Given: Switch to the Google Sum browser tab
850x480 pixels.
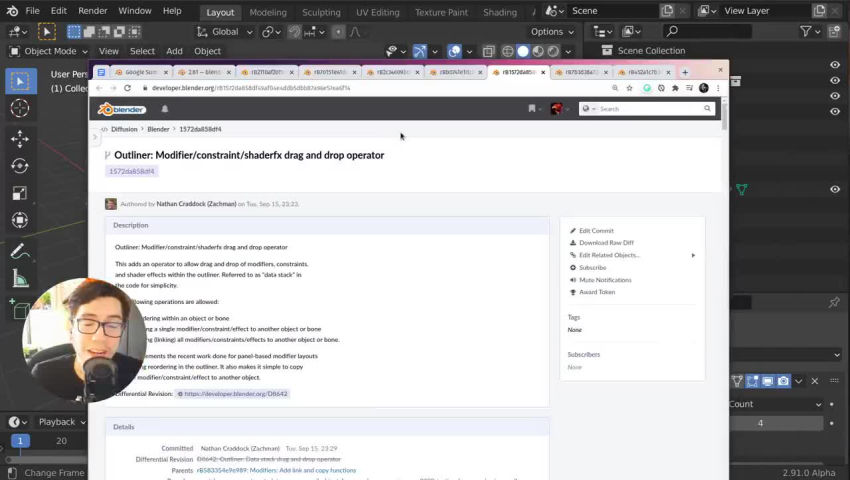Looking at the screenshot, I should [x=140, y=72].
